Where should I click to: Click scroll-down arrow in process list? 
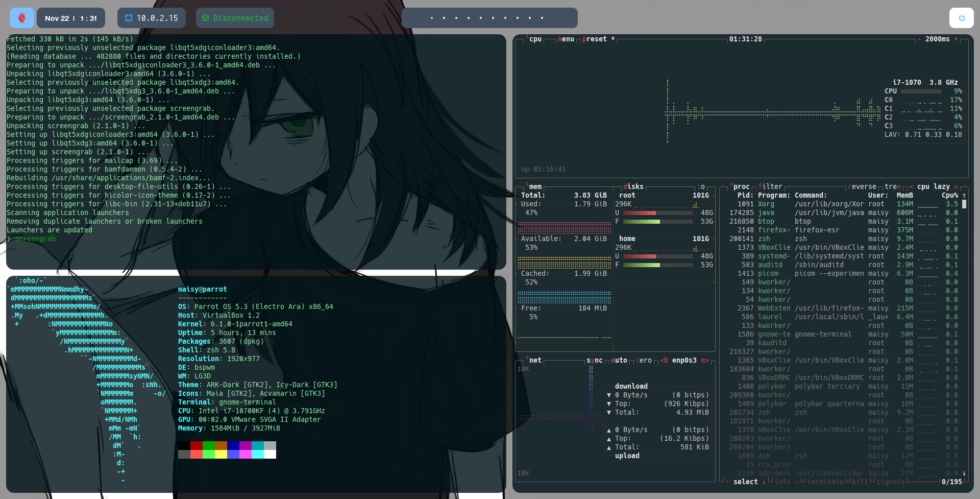[x=964, y=473]
